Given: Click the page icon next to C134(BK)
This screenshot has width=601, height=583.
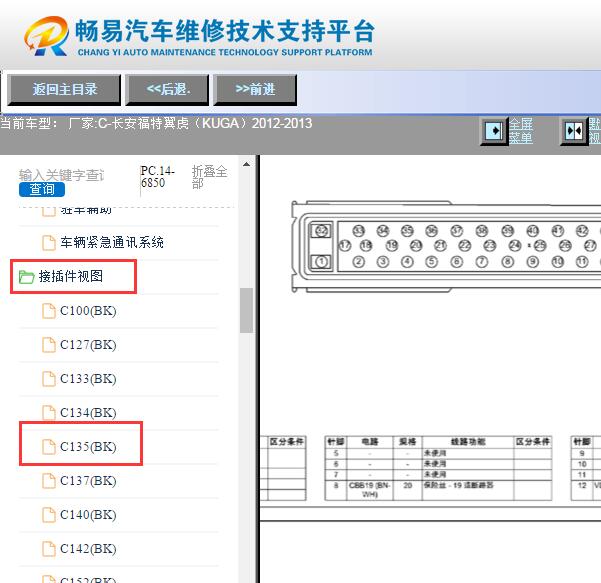Looking at the screenshot, I should (49, 413).
